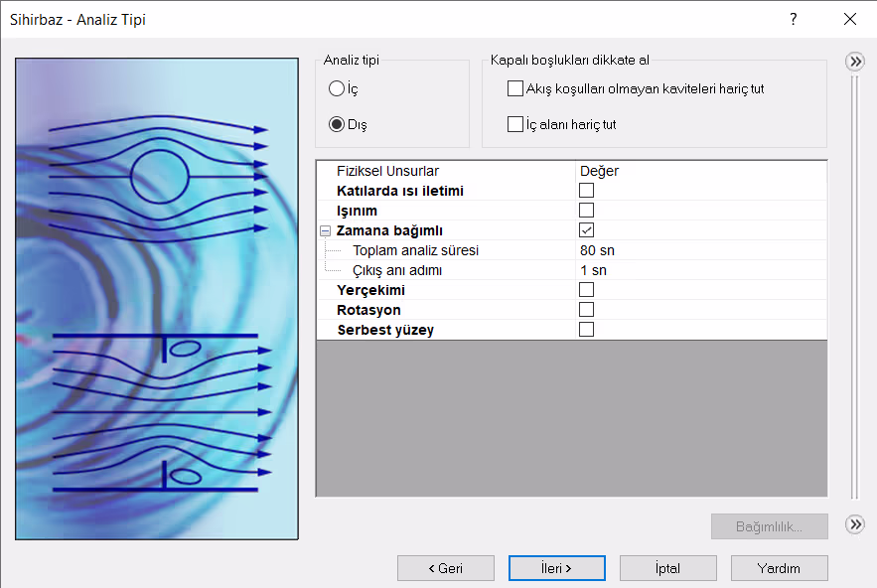Select the Zamana bağımlı row label
Screen dimensions: 877x588
389,230
